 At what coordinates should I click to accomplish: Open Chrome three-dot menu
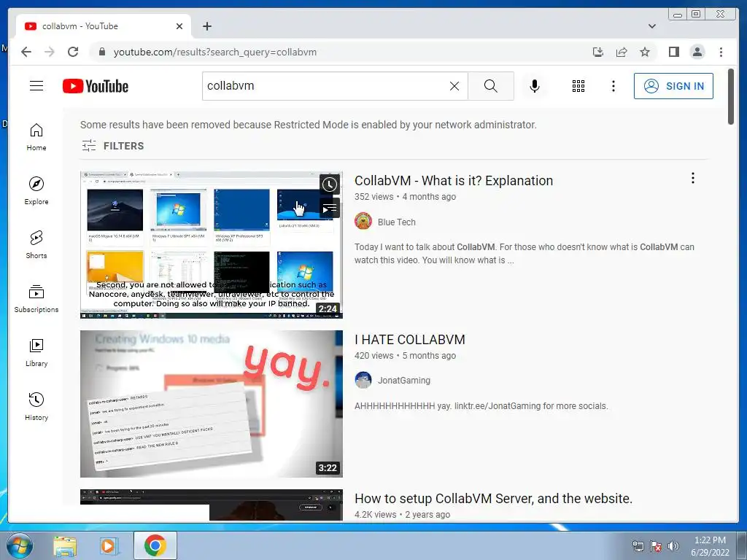point(721,52)
